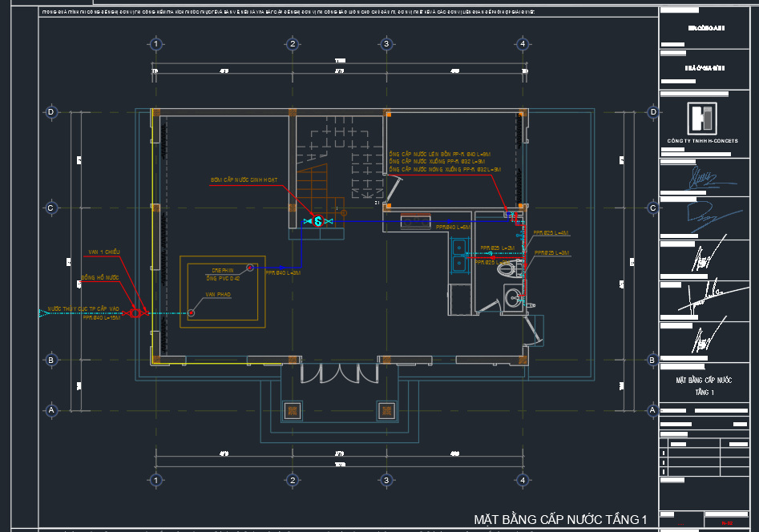Select the double kitchen sink symbol
759x532 pixels.
[459, 254]
